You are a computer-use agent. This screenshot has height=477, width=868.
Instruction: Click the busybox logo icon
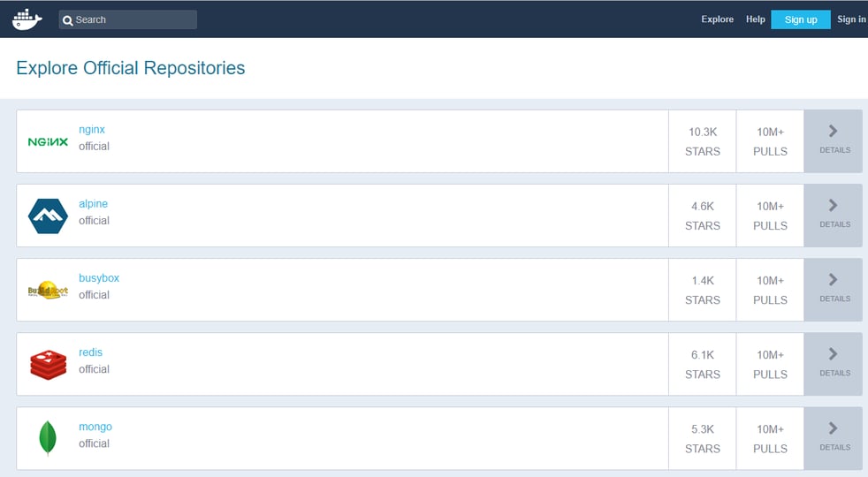(48, 290)
